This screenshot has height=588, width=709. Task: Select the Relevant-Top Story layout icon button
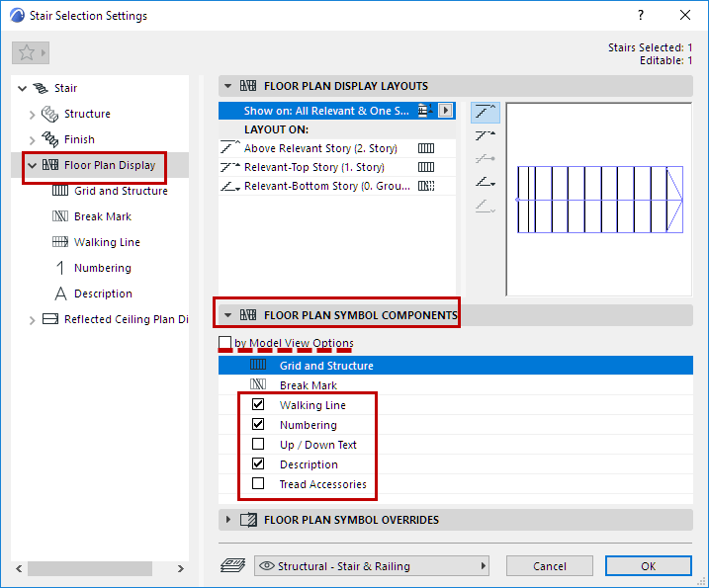[486, 135]
